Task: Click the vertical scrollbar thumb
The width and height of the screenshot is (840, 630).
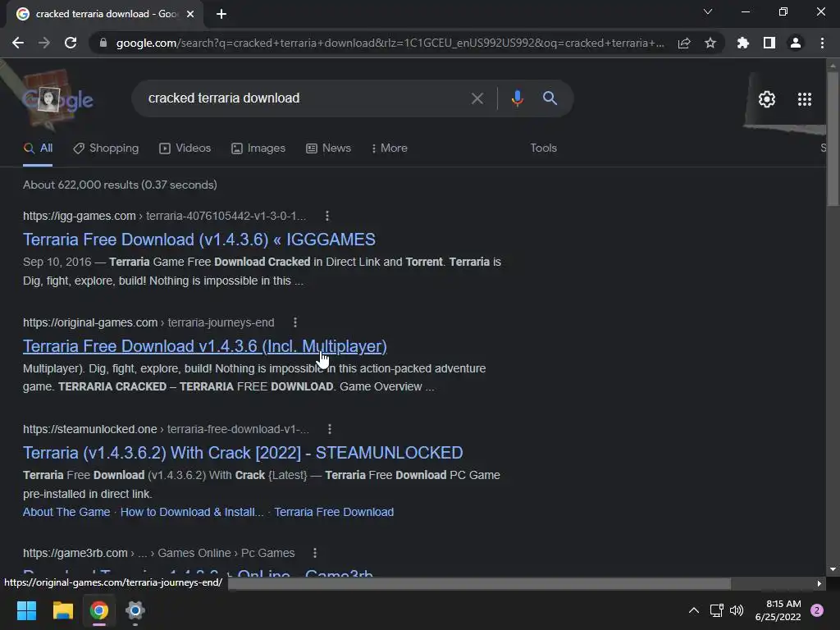Action: 833,138
